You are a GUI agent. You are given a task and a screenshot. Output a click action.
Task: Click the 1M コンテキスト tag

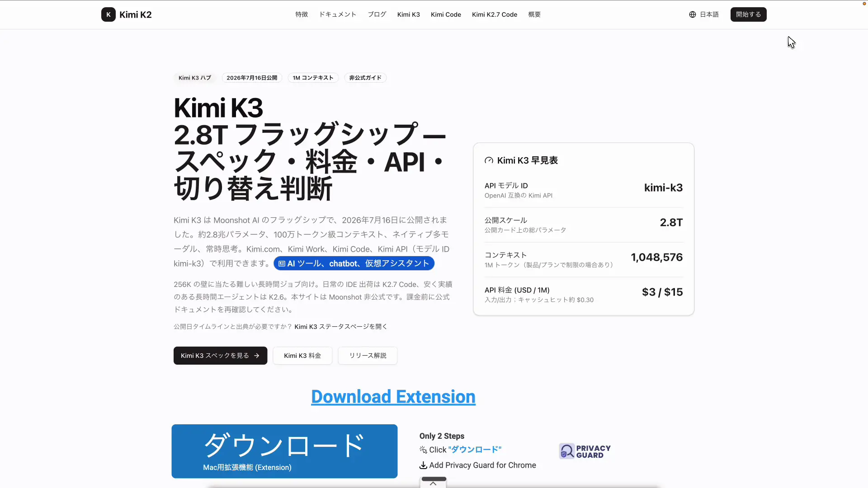(x=313, y=78)
